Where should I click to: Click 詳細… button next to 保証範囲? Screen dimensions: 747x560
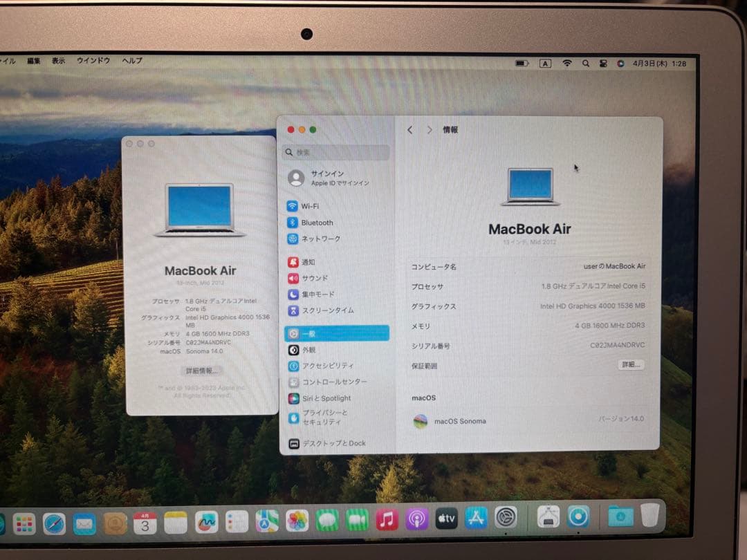631,365
